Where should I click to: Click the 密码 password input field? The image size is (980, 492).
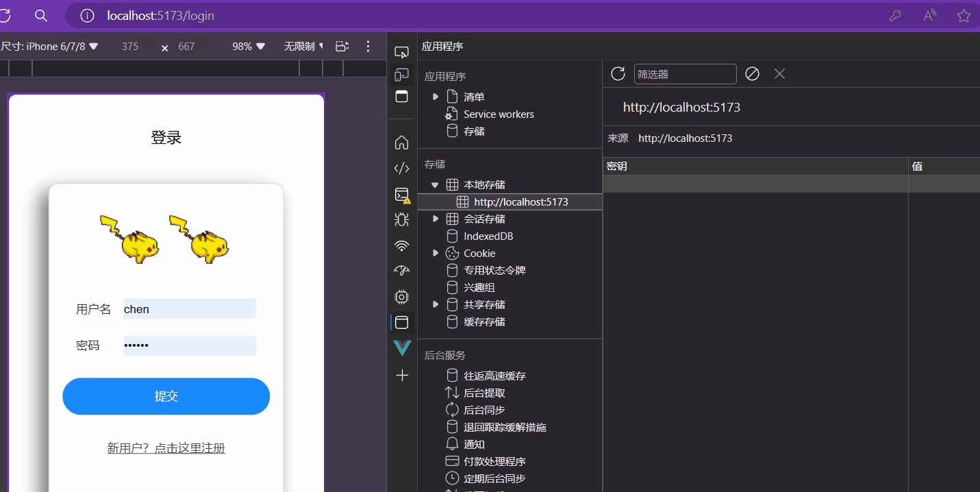(x=190, y=345)
